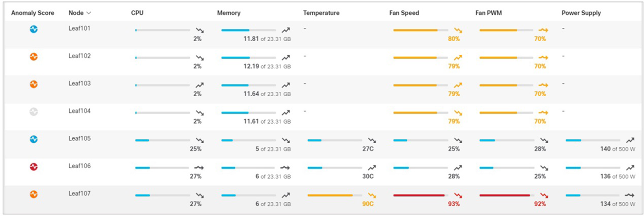This screenshot has height=216, width=644.
Task: Click the red fan speed trend arrow for Leaf107
Action: [458, 195]
